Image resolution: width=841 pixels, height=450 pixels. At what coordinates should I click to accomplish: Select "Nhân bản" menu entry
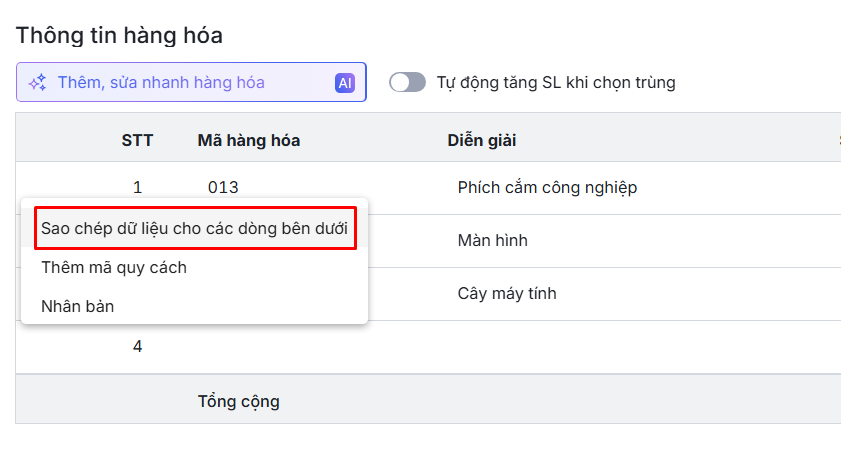(78, 306)
